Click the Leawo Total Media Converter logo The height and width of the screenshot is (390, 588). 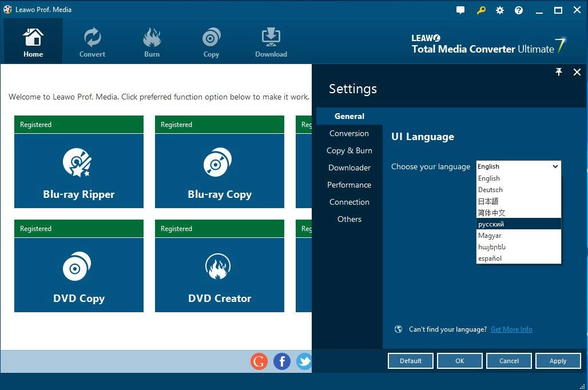pos(488,45)
